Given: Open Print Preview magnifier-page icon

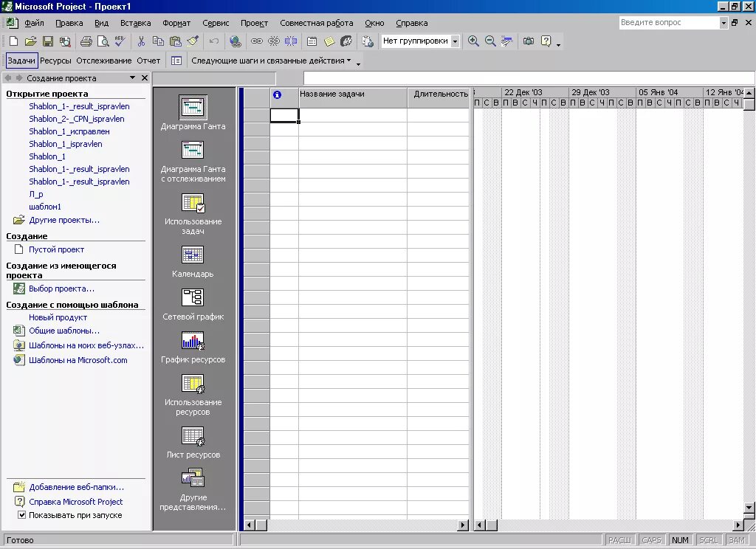Looking at the screenshot, I should [x=103, y=41].
